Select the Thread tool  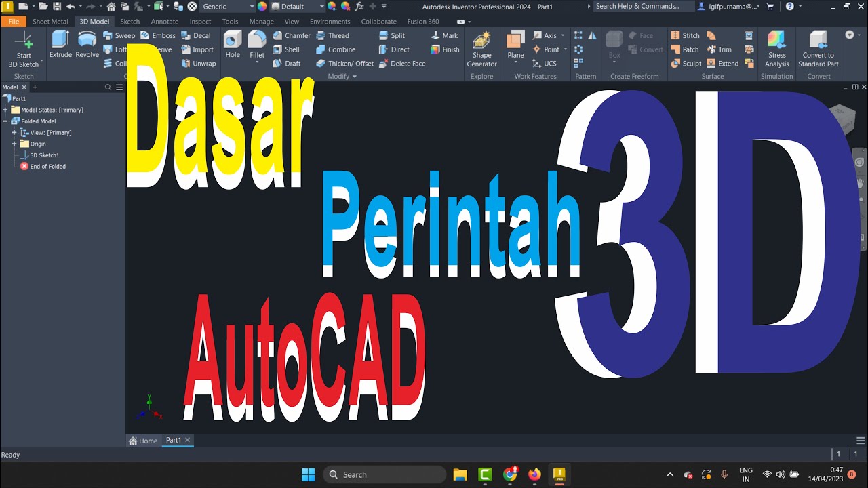[x=332, y=35]
